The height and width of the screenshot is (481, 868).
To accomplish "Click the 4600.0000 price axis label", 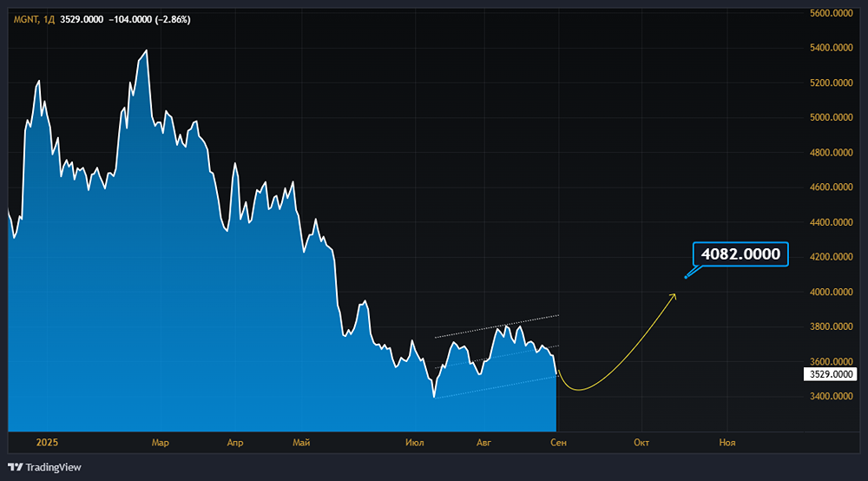I will [831, 187].
